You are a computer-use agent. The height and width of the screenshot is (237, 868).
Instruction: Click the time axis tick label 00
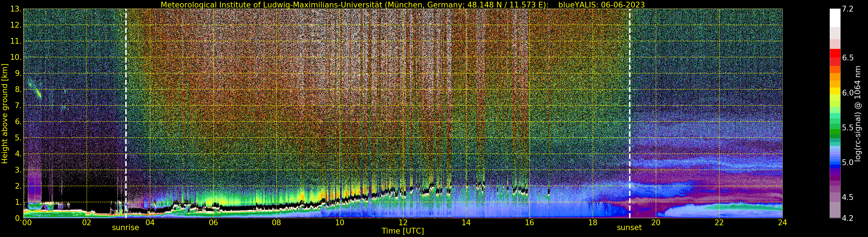point(26,223)
